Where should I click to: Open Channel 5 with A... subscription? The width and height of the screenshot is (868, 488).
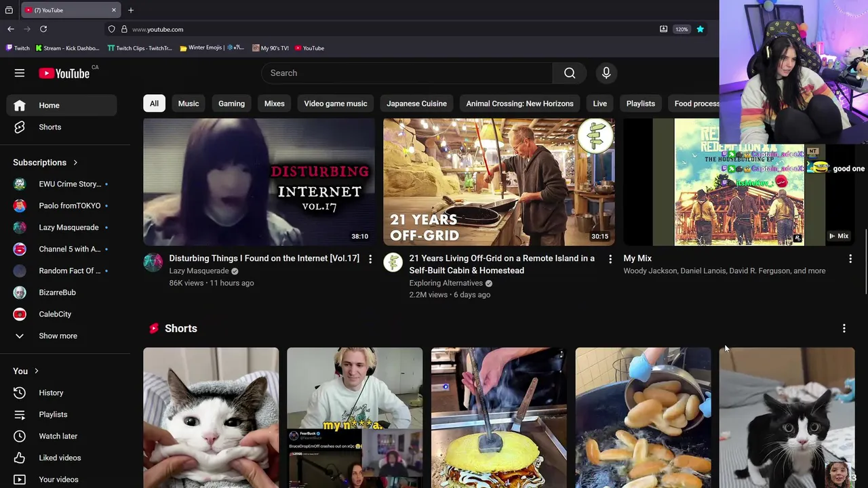[62, 249]
